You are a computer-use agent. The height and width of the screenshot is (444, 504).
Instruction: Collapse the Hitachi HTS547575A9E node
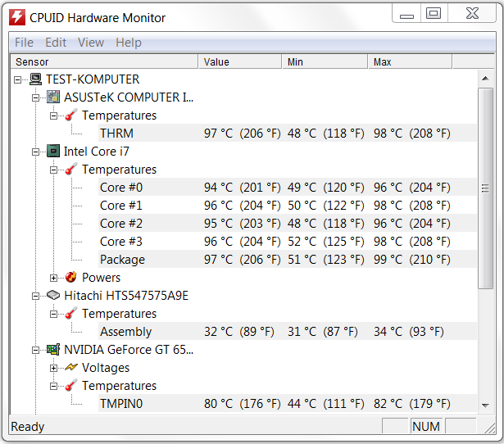(x=36, y=296)
